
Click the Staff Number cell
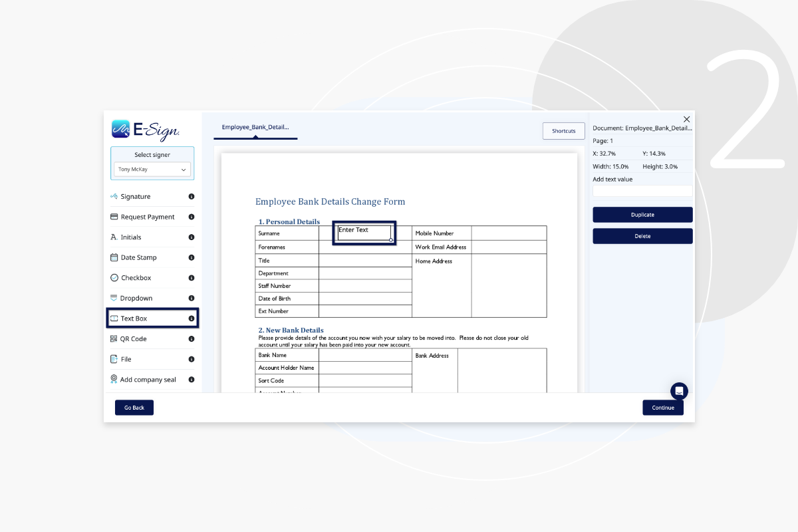287,286
